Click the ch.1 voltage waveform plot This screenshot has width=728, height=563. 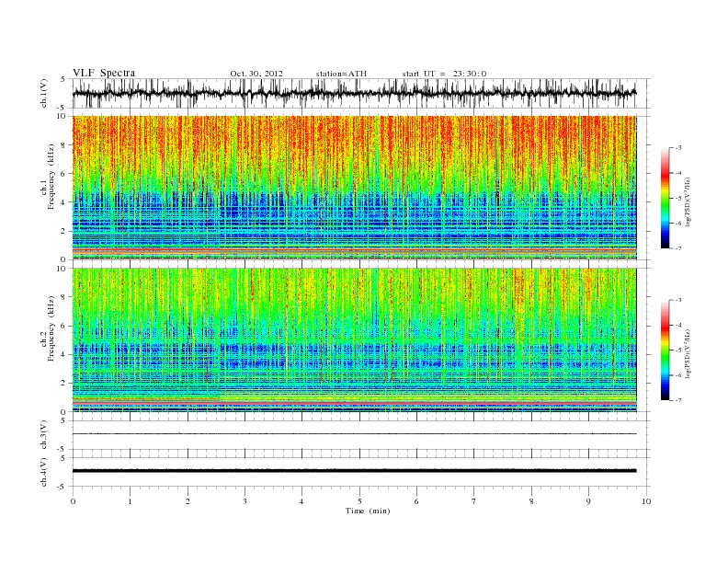click(x=361, y=93)
